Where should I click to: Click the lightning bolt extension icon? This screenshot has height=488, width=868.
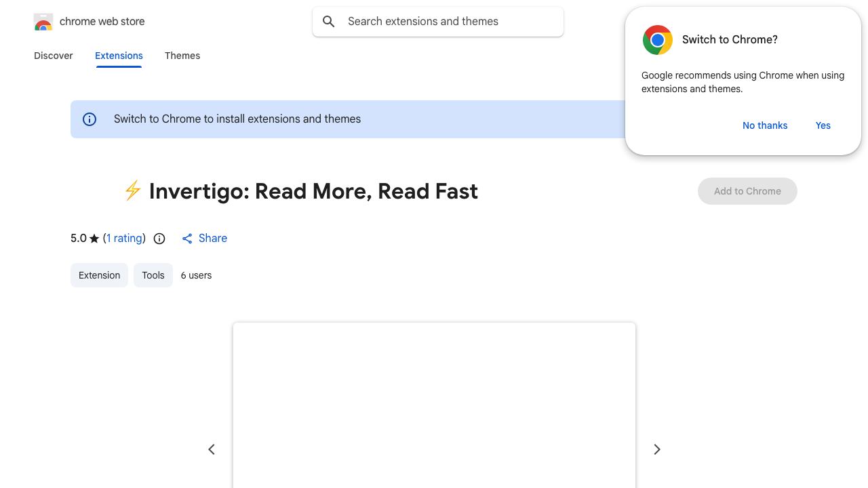133,191
